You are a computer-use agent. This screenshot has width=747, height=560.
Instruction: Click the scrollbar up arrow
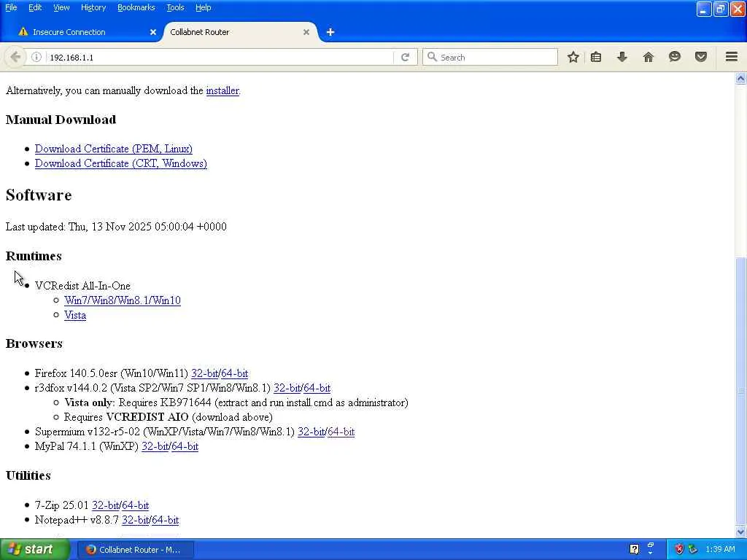[740, 78]
